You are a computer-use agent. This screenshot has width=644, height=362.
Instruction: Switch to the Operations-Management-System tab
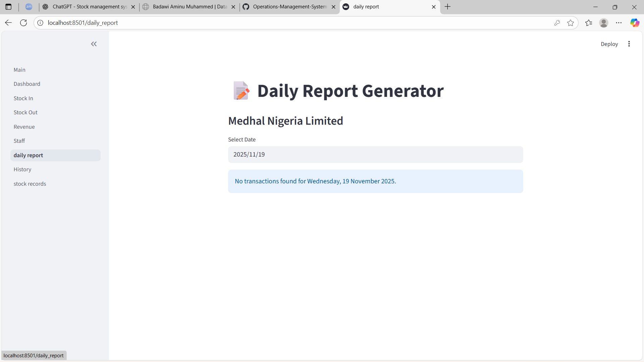[x=288, y=7]
